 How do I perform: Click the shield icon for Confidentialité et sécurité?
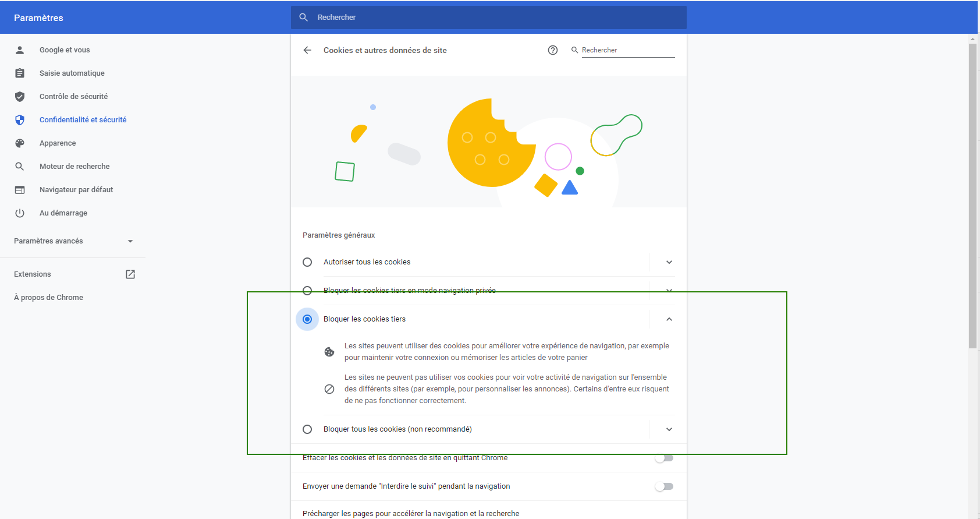[x=20, y=120]
